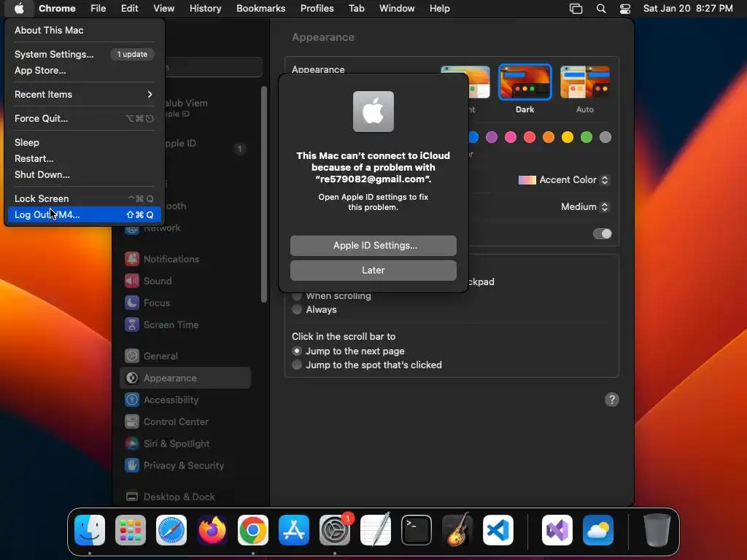
Task: Click the Apple logo in menu bar
Action: pyautogui.click(x=19, y=9)
